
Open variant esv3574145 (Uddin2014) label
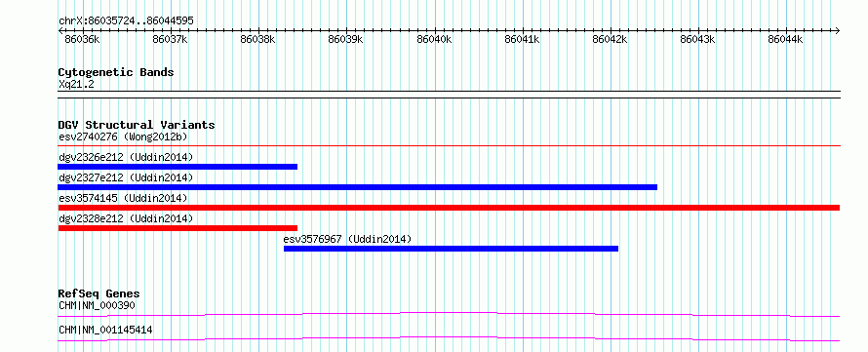123,198
